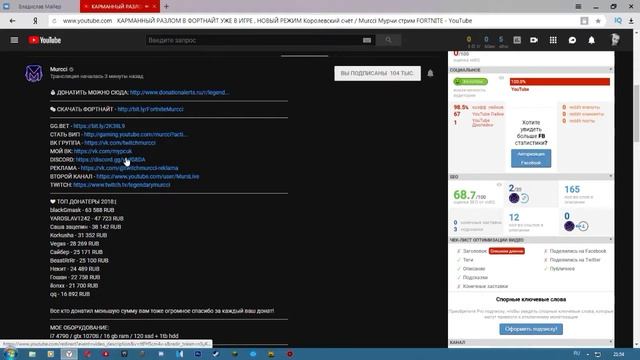Open the ВК ГРУППА link
The height and width of the screenshot is (360, 640).
(120, 143)
